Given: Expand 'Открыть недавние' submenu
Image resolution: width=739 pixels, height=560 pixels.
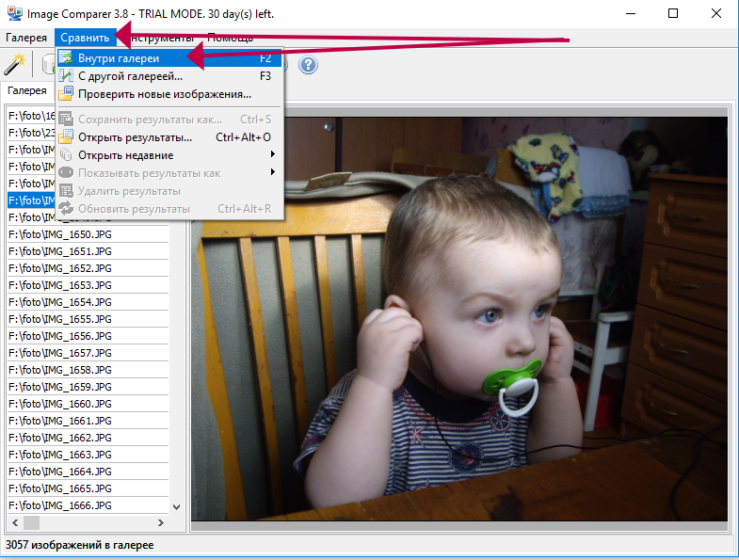Looking at the screenshot, I should [125, 155].
